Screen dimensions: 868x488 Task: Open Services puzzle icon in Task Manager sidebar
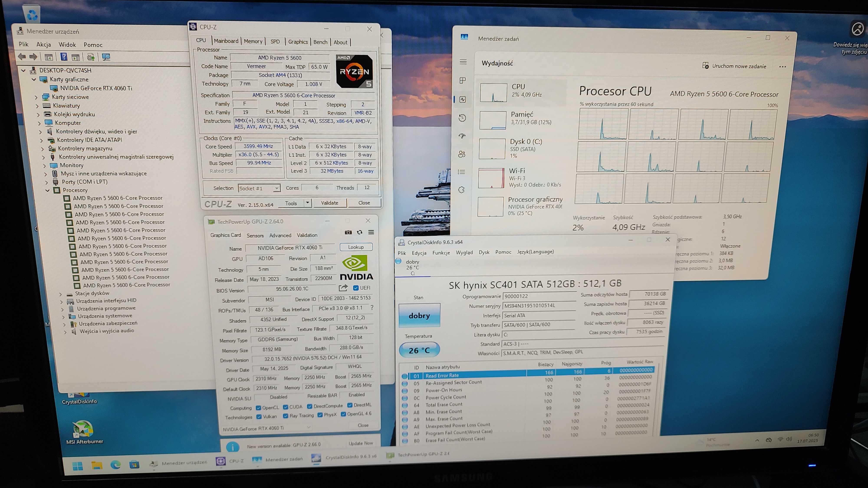(x=461, y=190)
